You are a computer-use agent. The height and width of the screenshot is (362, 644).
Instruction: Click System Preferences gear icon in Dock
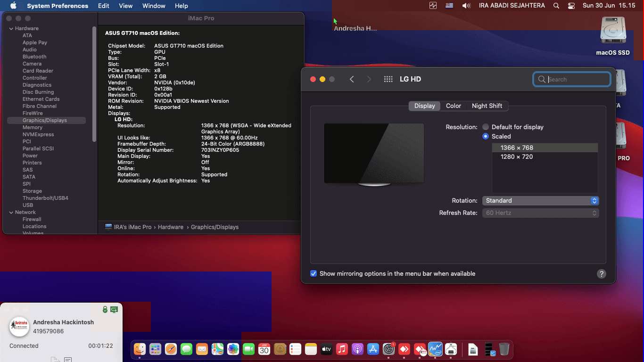(x=388, y=349)
